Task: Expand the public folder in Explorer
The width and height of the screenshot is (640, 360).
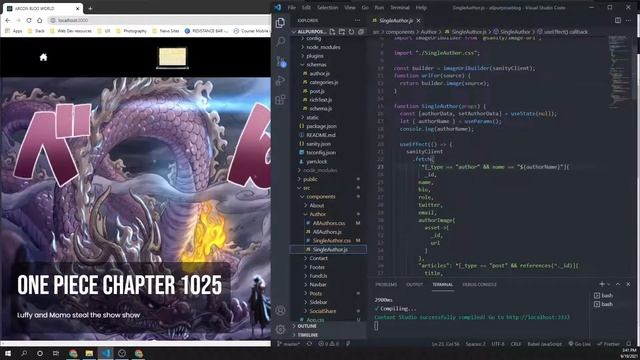Action: [x=310, y=179]
